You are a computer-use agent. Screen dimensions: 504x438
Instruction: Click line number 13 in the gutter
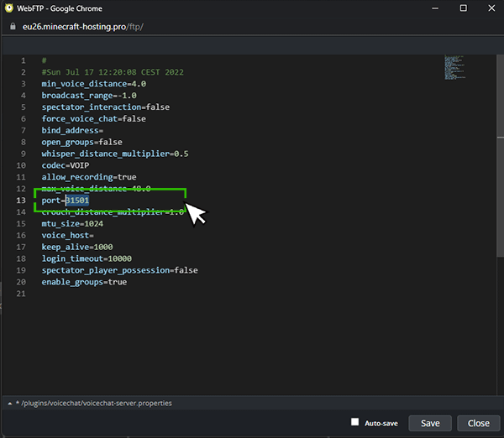click(22, 201)
